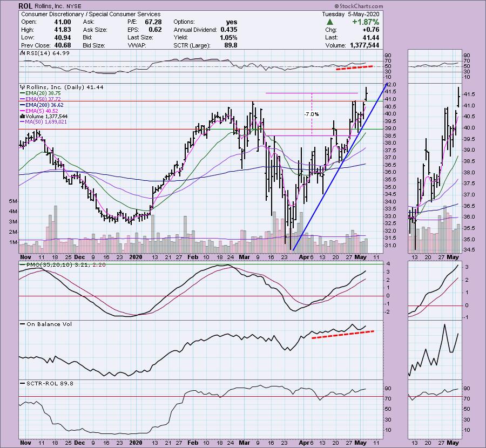Click the zoomed price chart thumbnail on the right
The image size is (486, 448).
[x=435, y=168]
